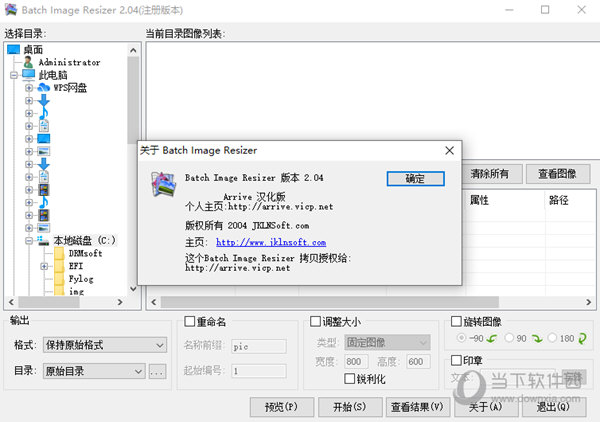Image resolution: width=600 pixels, height=422 pixels.
Task: Click the Fylog folder icon
Action: tap(59, 279)
